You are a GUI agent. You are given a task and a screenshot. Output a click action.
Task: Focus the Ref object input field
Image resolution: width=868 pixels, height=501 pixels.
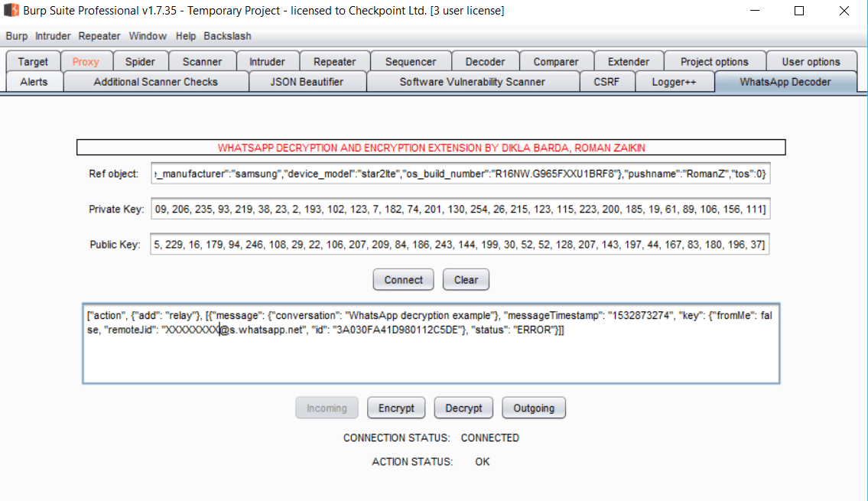coord(460,174)
